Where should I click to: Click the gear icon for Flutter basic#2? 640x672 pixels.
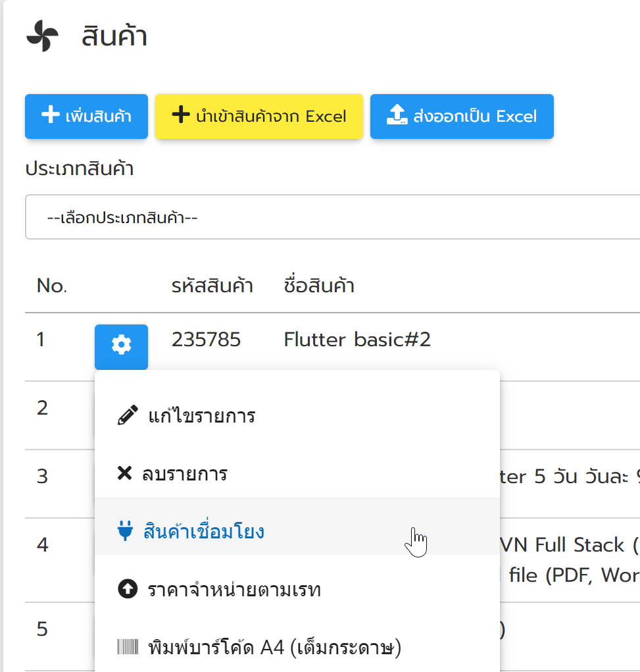click(x=121, y=346)
